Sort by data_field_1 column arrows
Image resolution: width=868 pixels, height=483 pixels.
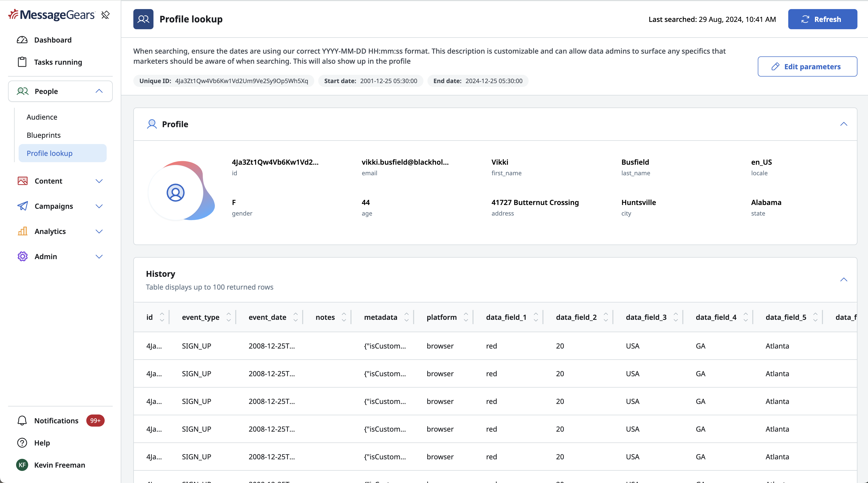tap(536, 317)
